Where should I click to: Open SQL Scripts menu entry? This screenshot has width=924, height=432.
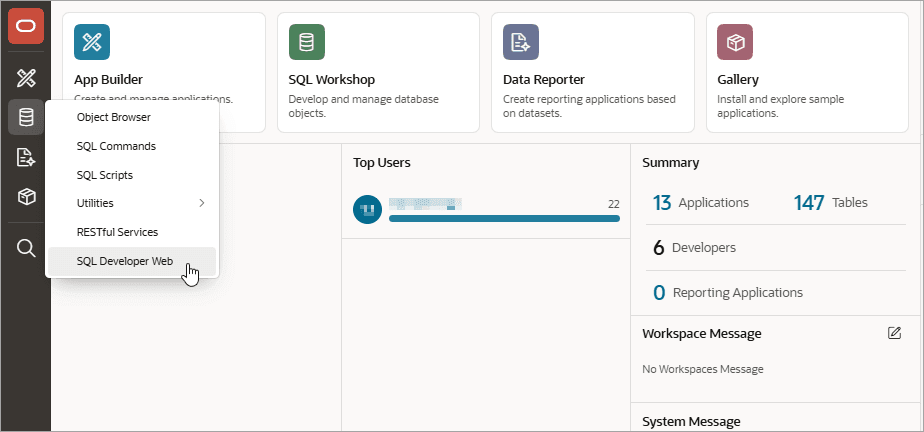point(132,175)
